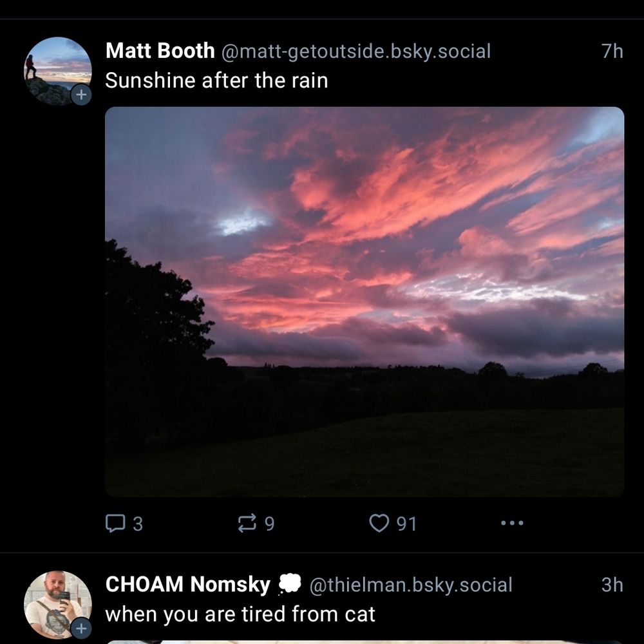The width and height of the screenshot is (644, 644).
Task: Open the 3h timestamp on CHOAM's post
Action: click(x=612, y=585)
